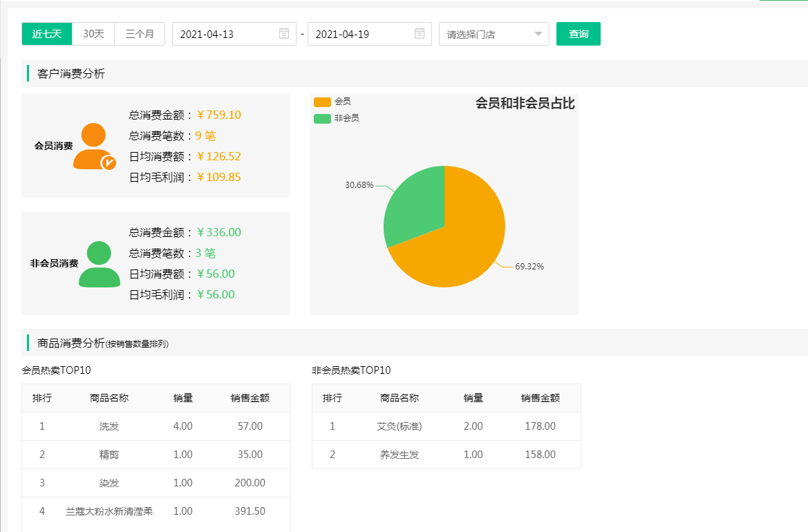This screenshot has height=532, width=808.
Task: Open the 请选择门店 store selector dropdown
Action: [494, 33]
